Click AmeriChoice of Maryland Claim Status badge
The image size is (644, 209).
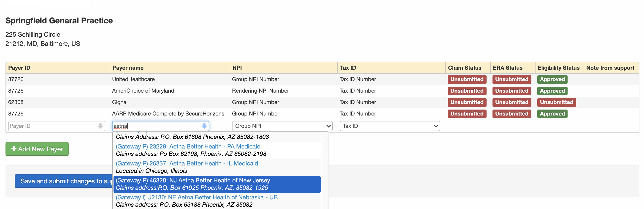coord(467,91)
